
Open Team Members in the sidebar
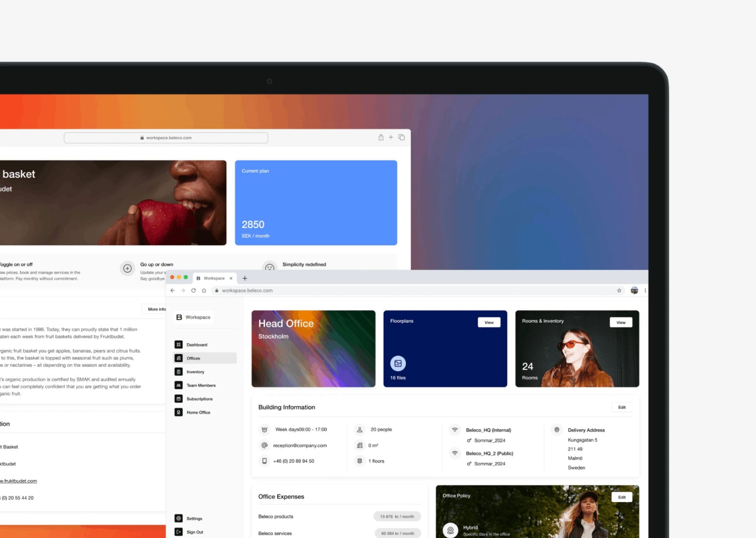tap(201, 385)
